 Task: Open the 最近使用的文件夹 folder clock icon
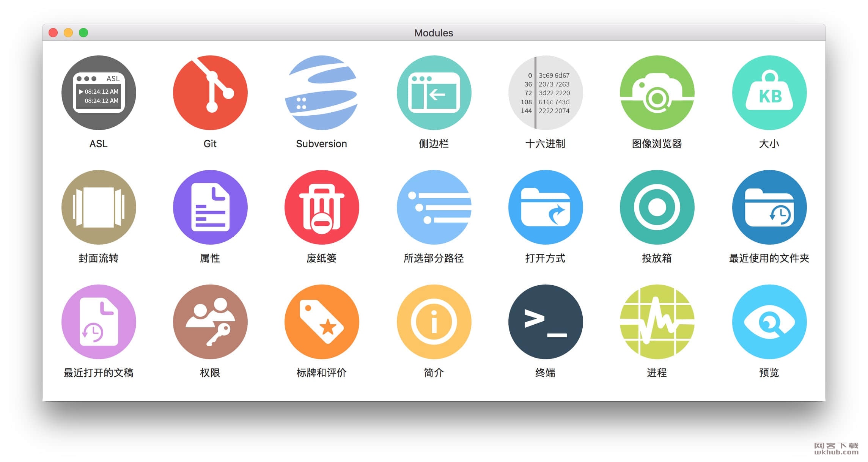(x=769, y=207)
